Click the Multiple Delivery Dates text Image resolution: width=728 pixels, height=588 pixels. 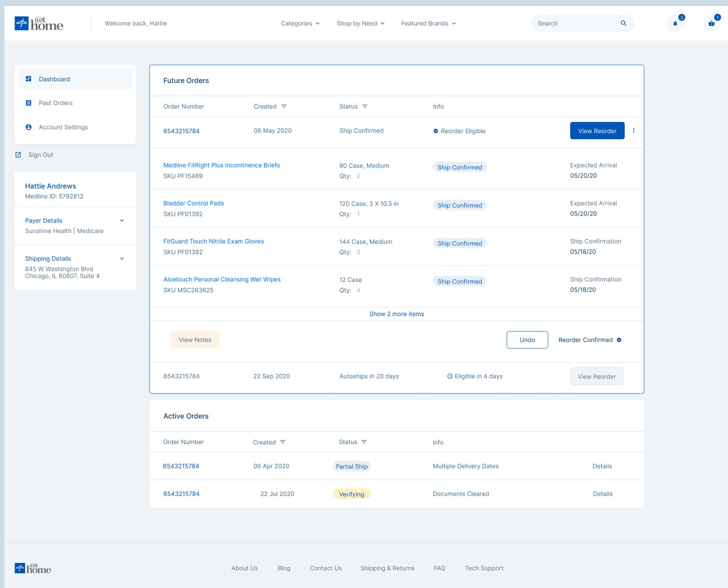point(465,466)
